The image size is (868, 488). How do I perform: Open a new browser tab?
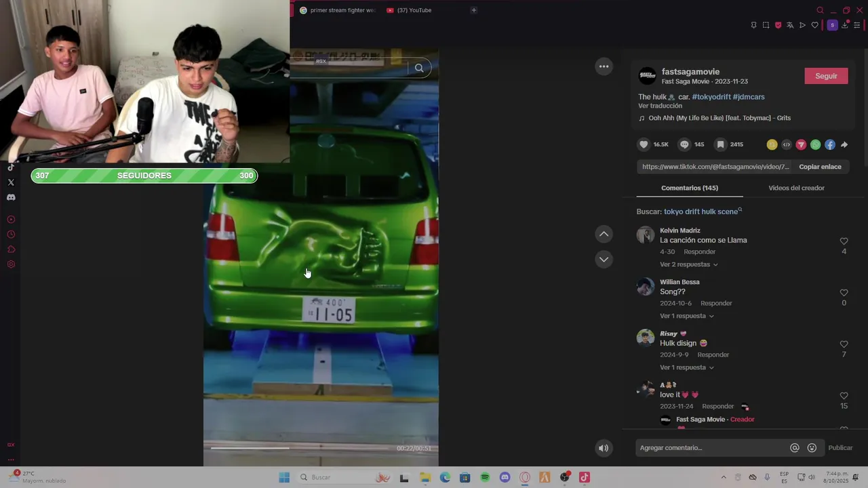point(473,10)
